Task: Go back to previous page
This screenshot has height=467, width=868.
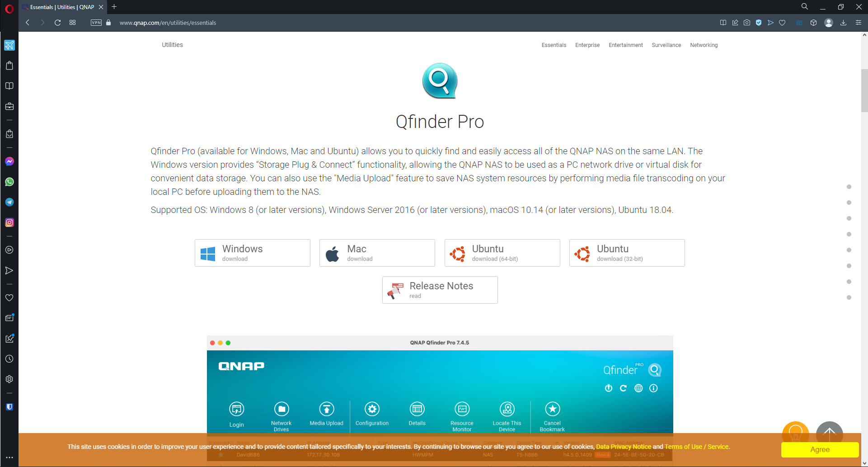Action: (28, 23)
